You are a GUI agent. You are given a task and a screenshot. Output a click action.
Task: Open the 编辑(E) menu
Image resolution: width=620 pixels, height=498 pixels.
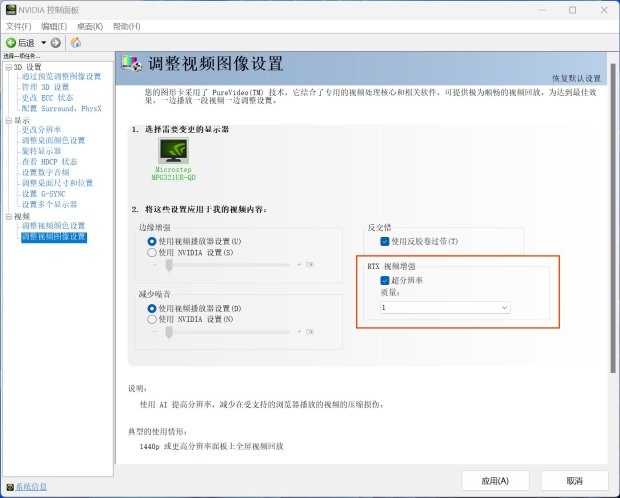pyautogui.click(x=54, y=27)
